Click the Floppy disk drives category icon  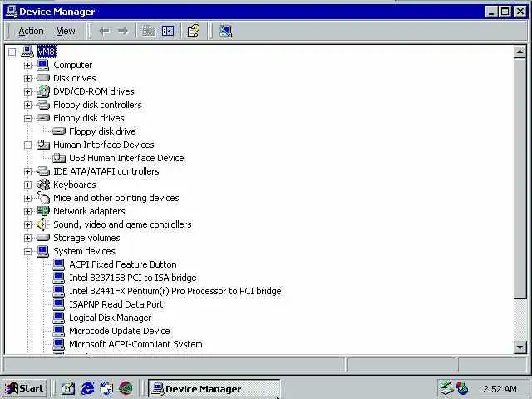(x=43, y=118)
